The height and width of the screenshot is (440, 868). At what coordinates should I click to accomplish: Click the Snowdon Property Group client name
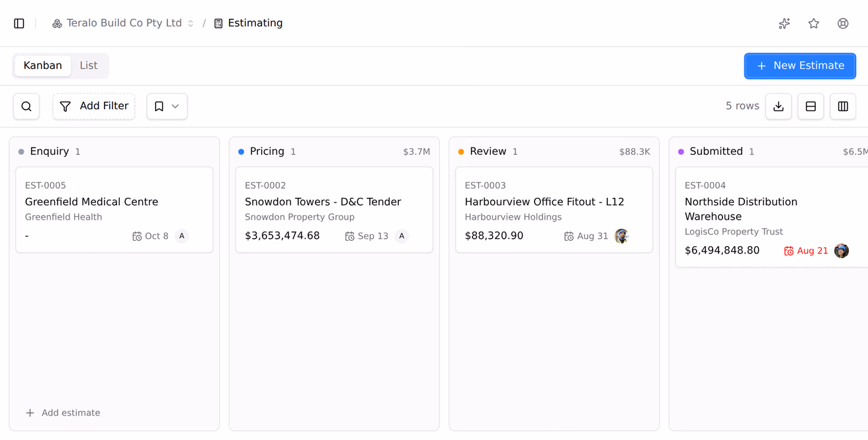(300, 217)
